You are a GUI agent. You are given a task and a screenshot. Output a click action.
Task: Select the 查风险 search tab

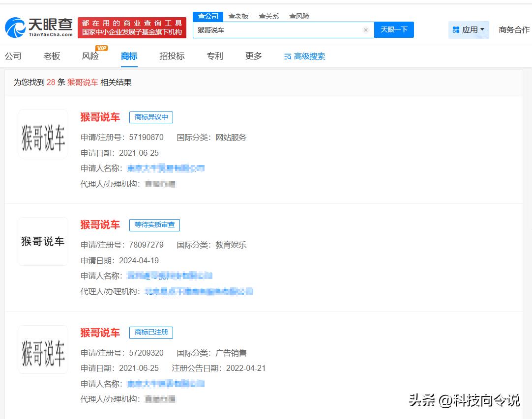[x=299, y=16]
